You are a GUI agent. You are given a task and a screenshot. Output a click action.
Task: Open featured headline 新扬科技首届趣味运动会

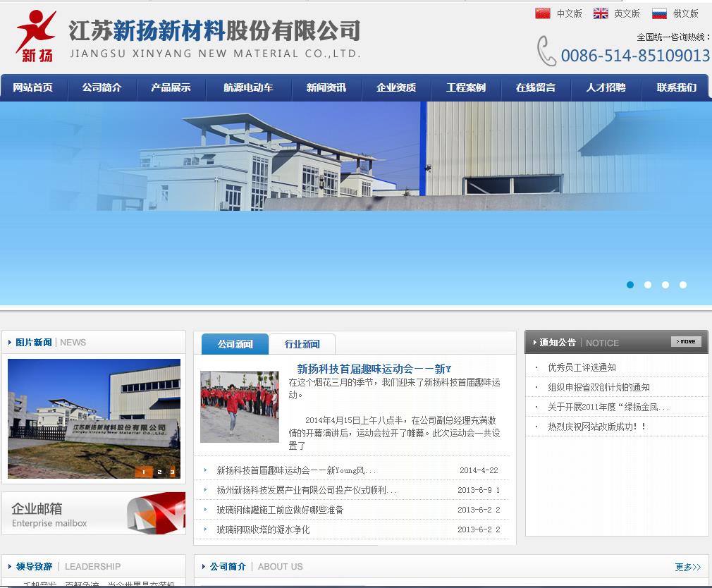[374, 369]
